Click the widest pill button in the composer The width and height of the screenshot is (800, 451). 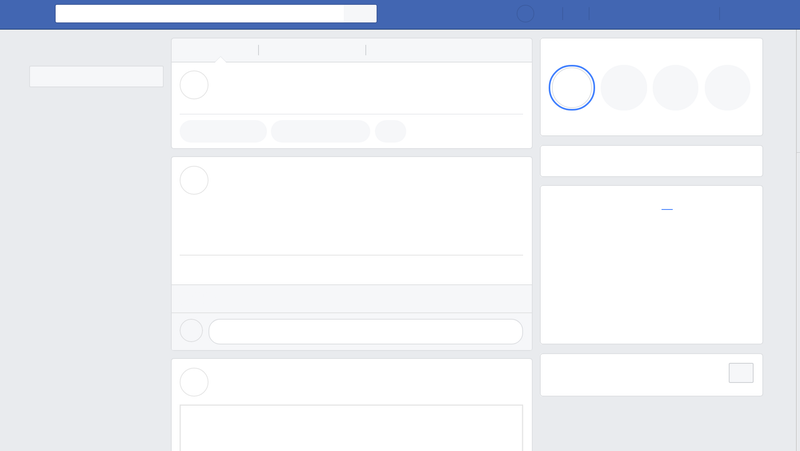[x=320, y=131]
